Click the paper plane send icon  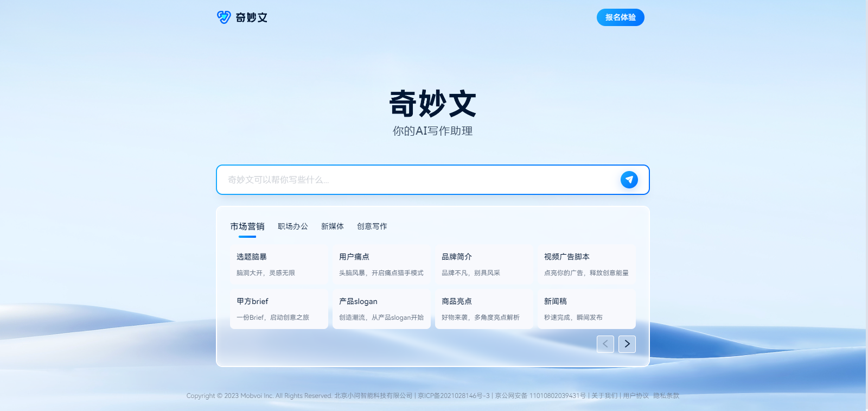(629, 180)
